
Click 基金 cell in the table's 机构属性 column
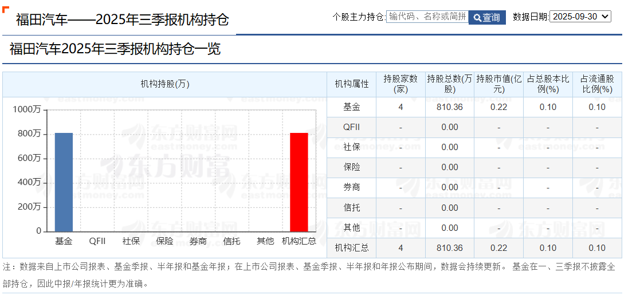(352, 107)
